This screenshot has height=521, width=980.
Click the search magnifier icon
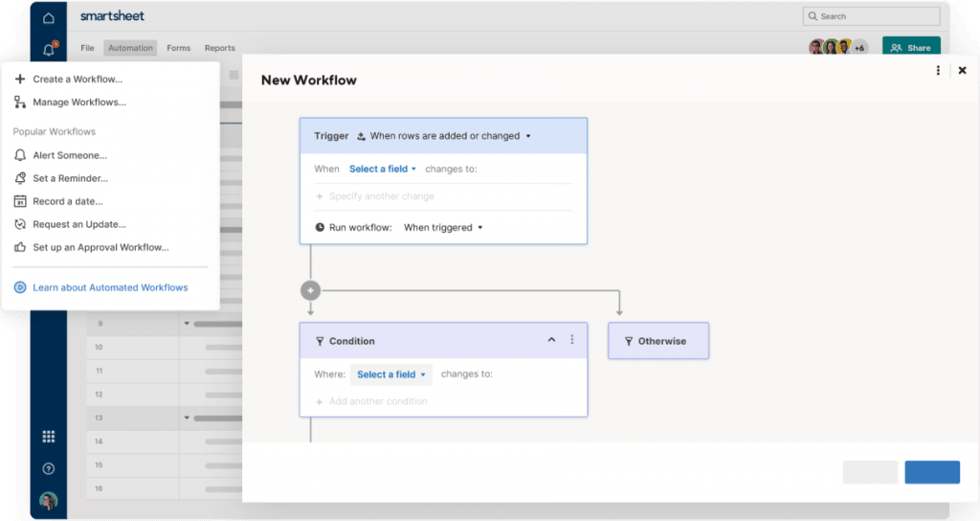(813, 16)
